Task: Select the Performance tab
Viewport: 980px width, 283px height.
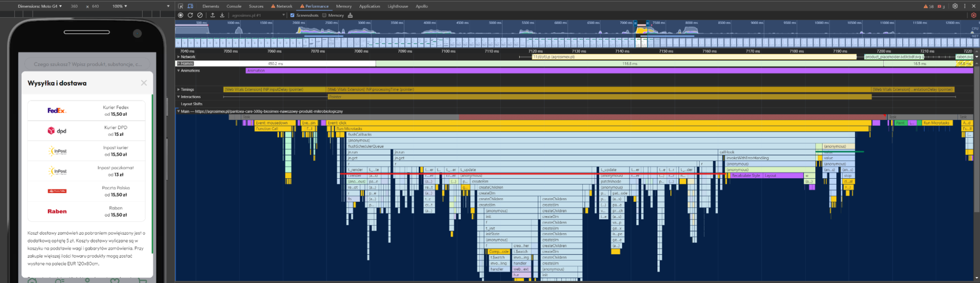Action: tap(314, 6)
